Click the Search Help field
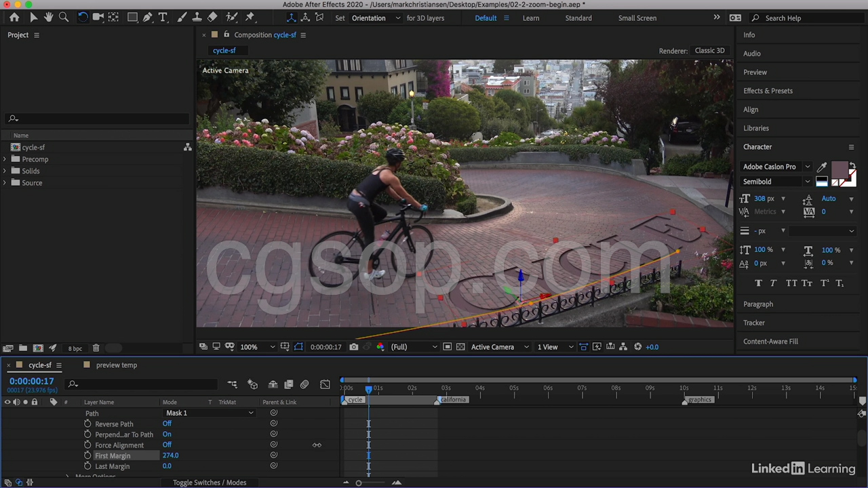This screenshot has width=868, height=488. [x=807, y=18]
